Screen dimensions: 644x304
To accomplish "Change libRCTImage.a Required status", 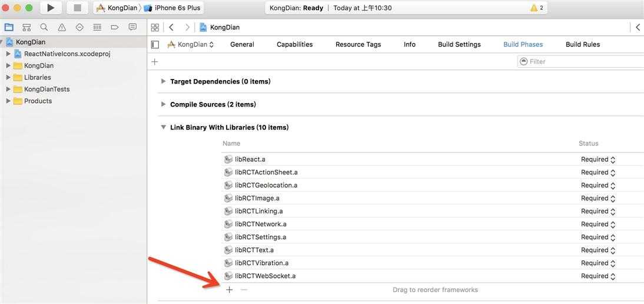I will click(598, 198).
